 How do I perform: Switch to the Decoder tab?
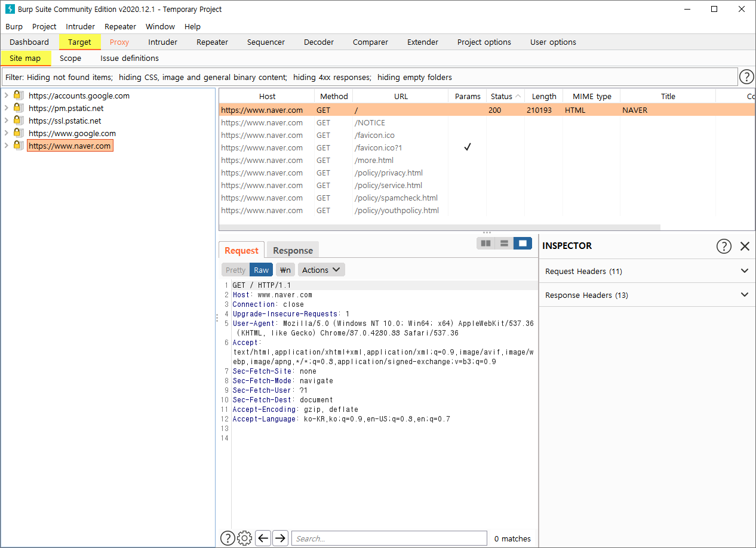point(319,42)
